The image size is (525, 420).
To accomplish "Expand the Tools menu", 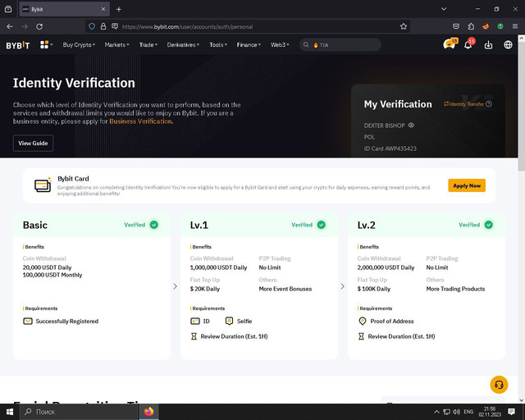I will (x=218, y=44).
